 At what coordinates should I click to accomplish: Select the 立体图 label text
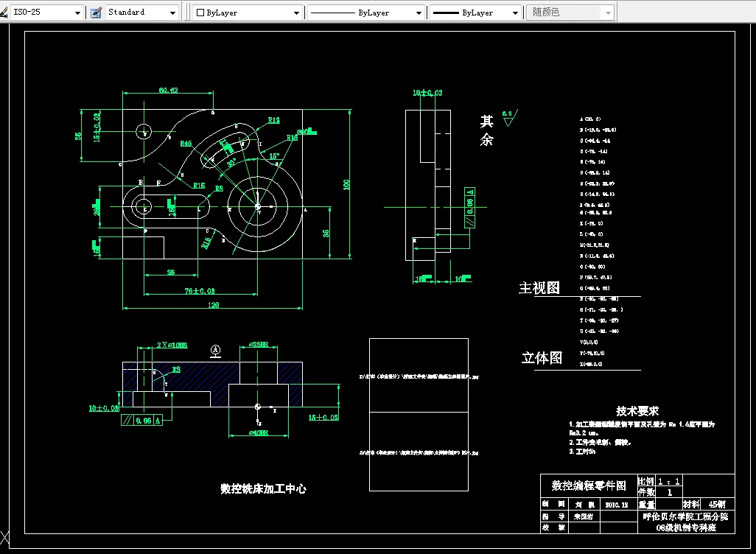[x=542, y=358]
